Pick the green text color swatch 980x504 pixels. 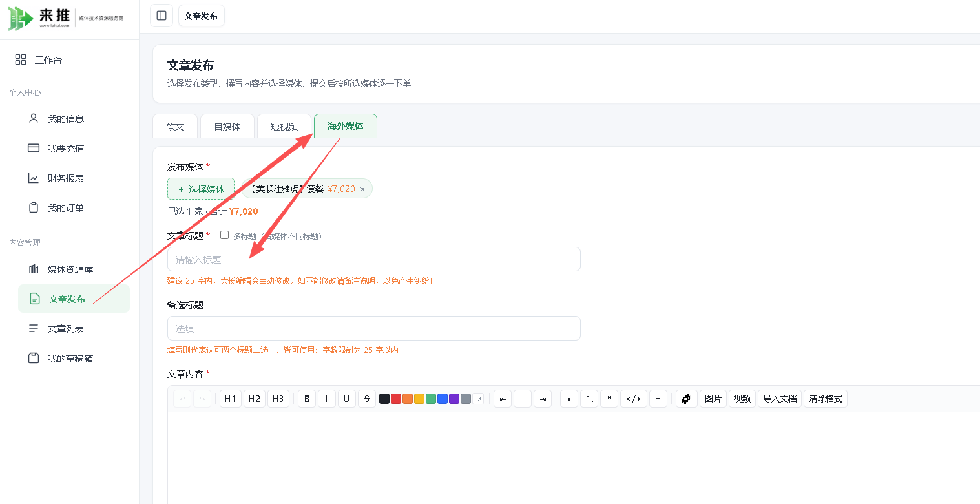[x=431, y=399]
